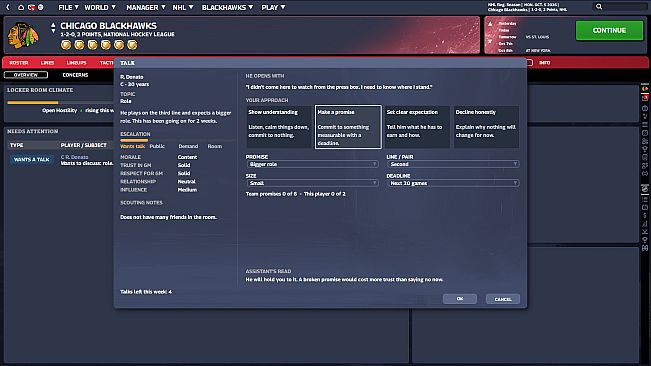Click the green Continue button
This screenshot has width=651, height=366.
pyautogui.click(x=609, y=30)
